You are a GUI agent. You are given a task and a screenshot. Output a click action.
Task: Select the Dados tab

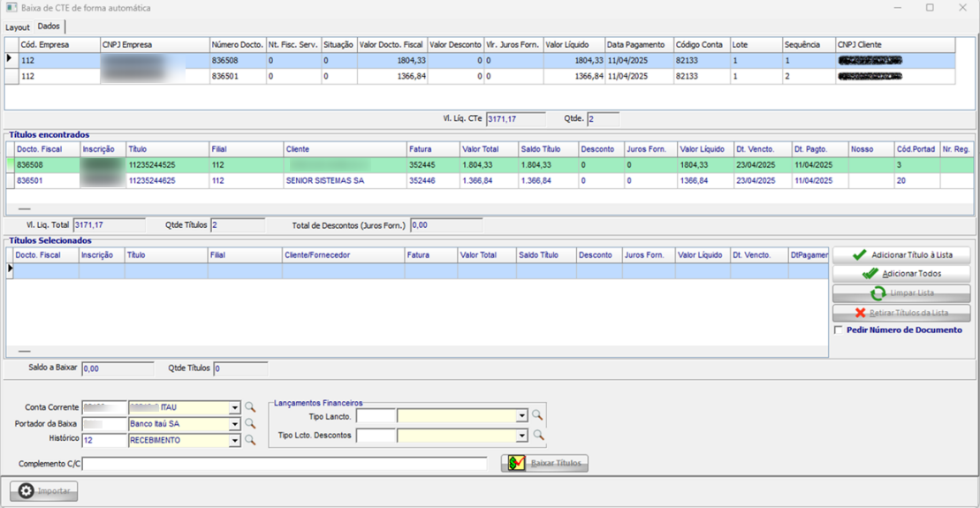point(49,27)
